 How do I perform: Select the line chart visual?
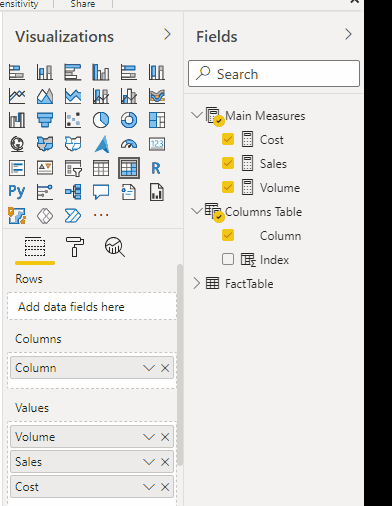[x=17, y=96]
